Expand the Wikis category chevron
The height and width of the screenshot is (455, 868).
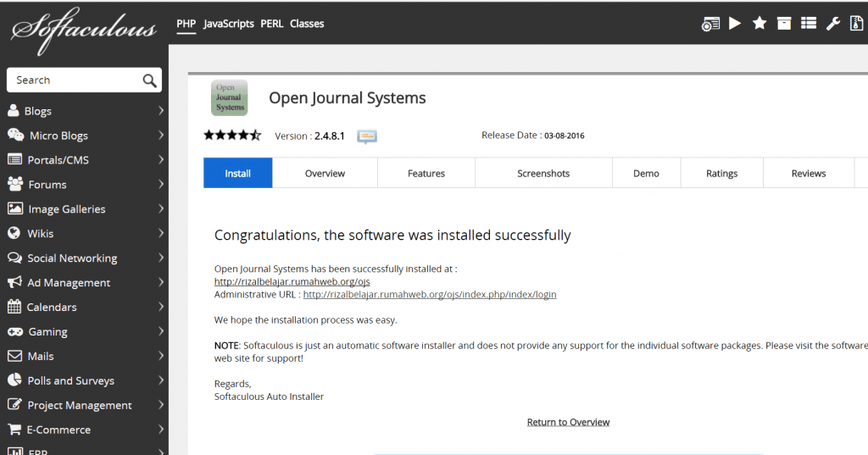(160, 233)
